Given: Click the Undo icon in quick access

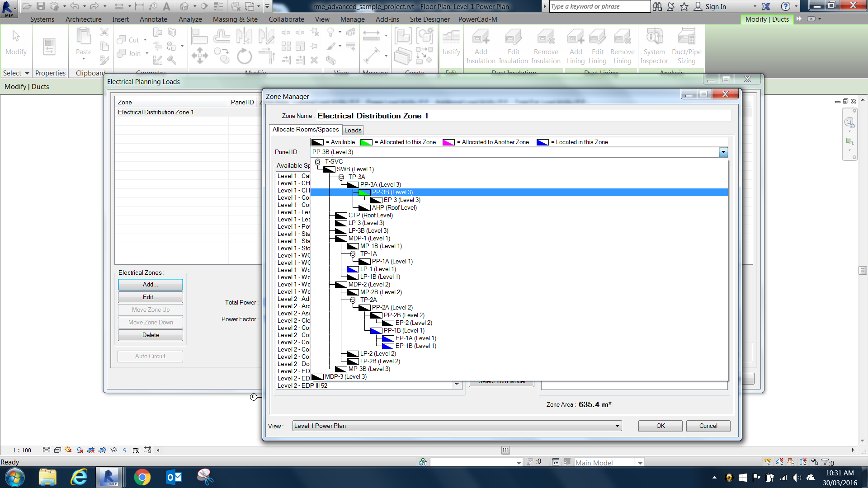Looking at the screenshot, I should tap(74, 6).
